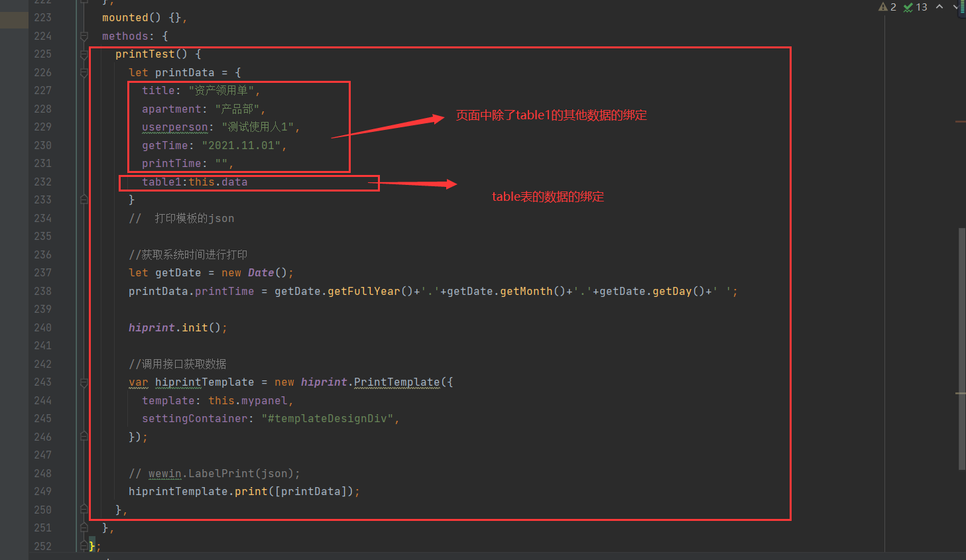Click the upper orange error stripe mark
This screenshot has height=560, width=966.
(961, 122)
